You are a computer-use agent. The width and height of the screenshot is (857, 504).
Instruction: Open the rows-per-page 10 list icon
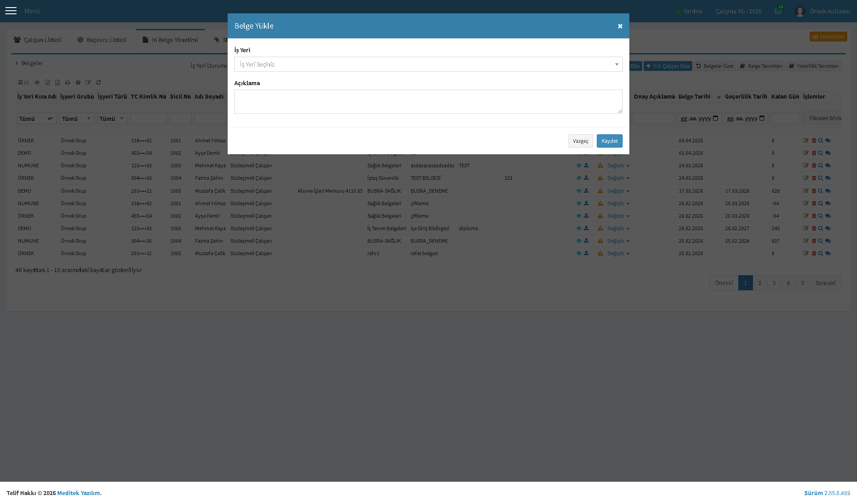tap(23, 83)
